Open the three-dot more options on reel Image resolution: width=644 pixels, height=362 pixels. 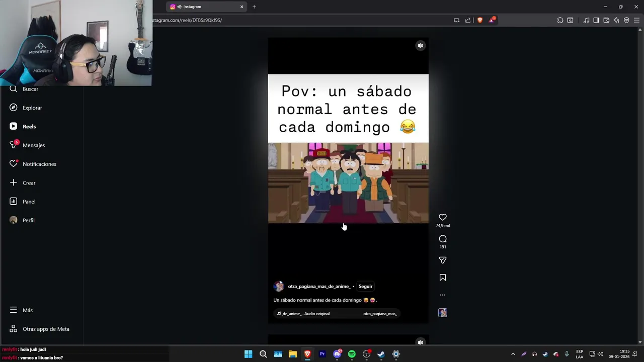tap(443, 295)
